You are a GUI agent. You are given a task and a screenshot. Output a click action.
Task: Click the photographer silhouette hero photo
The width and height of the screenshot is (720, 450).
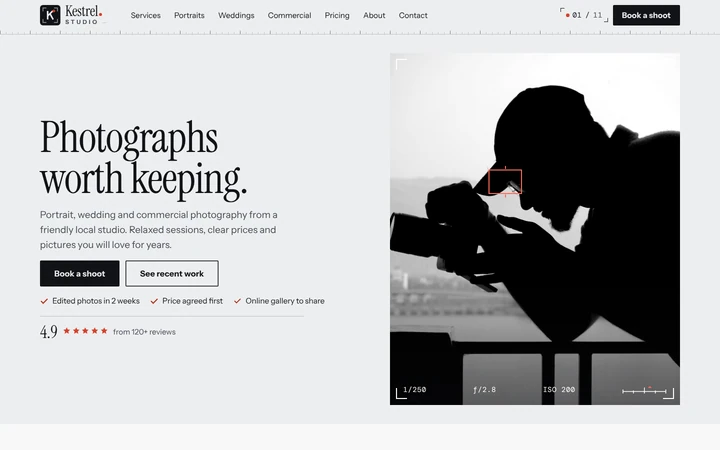click(x=535, y=229)
